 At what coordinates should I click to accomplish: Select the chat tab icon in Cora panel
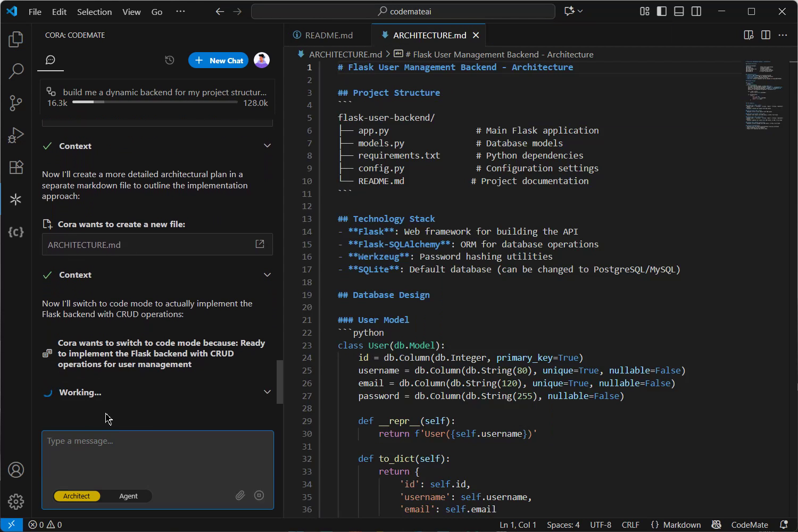click(x=51, y=60)
